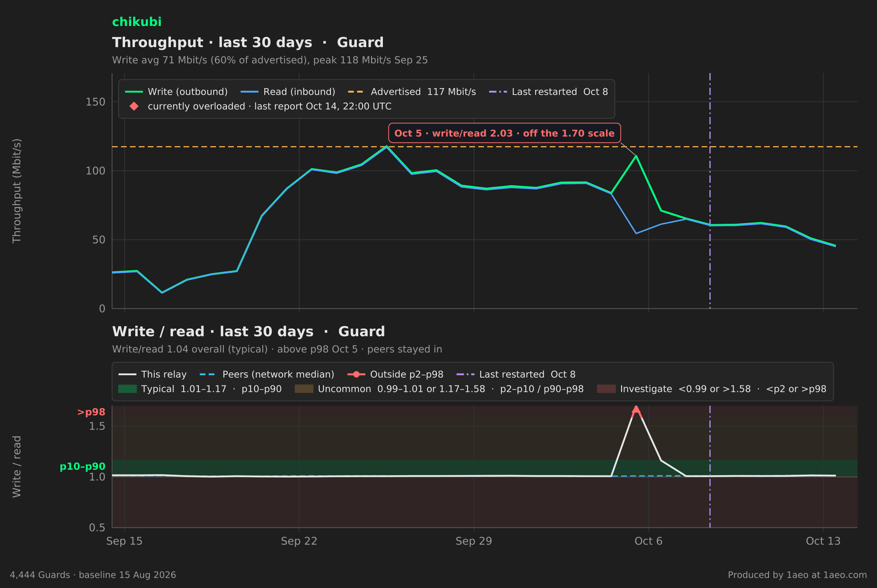
Task: Click the 'Throughput · last 30 days · Guard' title
Action: click(248, 43)
